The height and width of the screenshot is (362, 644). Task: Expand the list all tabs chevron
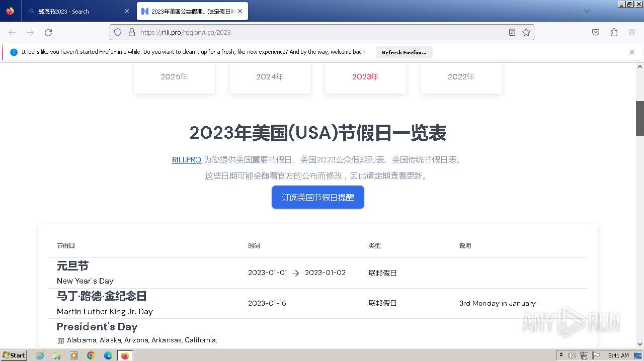point(587,11)
